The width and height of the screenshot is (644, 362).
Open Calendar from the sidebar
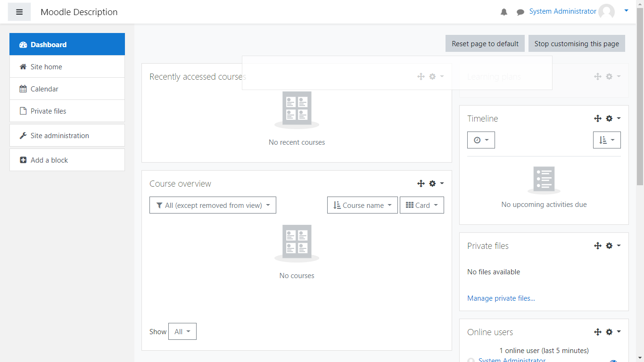44,89
